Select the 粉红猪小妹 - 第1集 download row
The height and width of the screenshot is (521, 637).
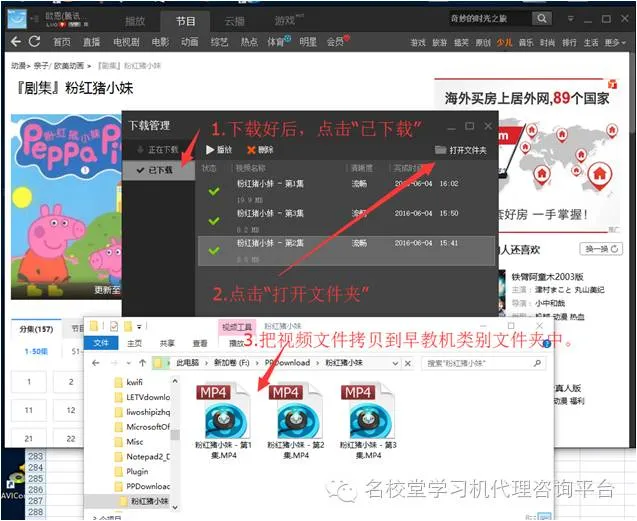pyautogui.click(x=347, y=191)
